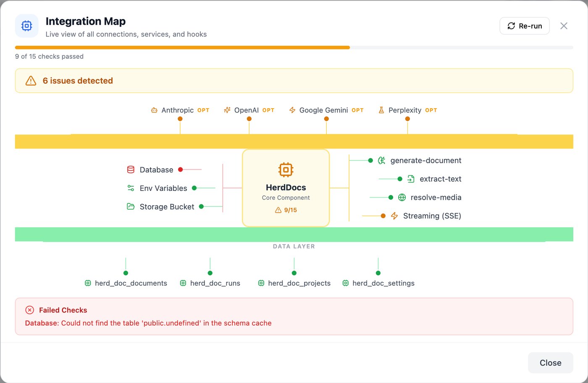Screen dimensions: 588x383
Task: Click the warning triangle in issues banner
Action: pyautogui.click(x=31, y=81)
